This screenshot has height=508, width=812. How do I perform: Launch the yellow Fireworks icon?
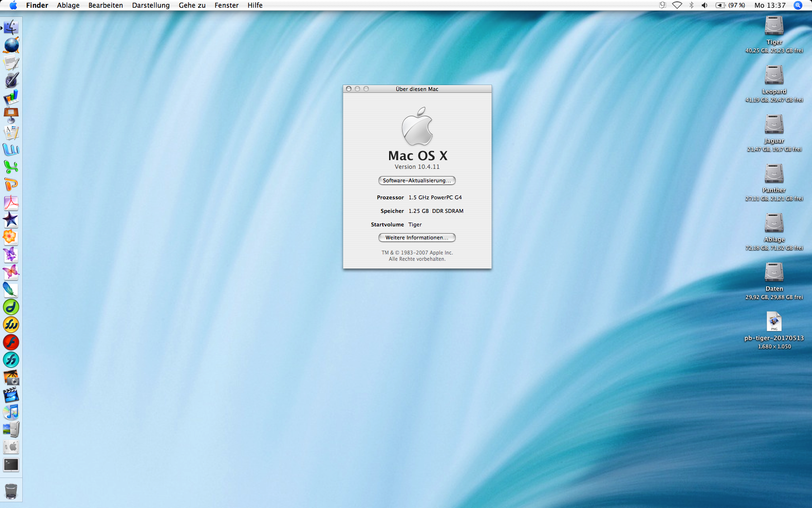tap(11, 325)
